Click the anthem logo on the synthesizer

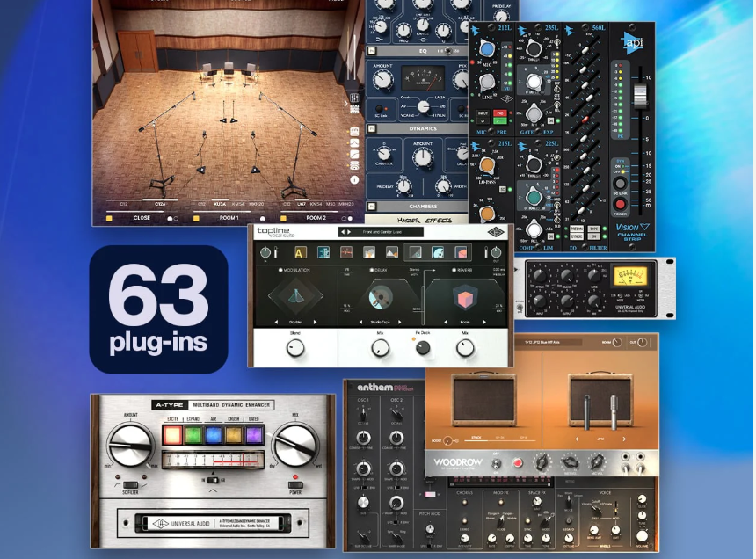tap(375, 387)
